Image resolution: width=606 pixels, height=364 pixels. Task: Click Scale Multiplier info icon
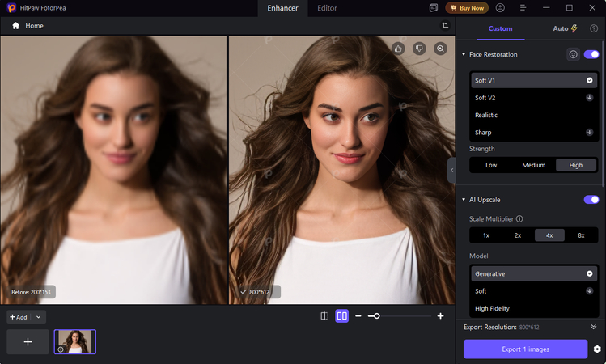click(519, 218)
